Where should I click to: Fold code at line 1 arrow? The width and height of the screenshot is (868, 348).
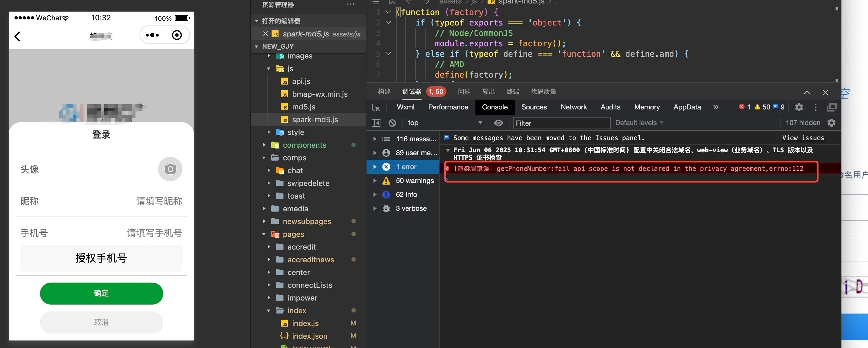click(388, 12)
